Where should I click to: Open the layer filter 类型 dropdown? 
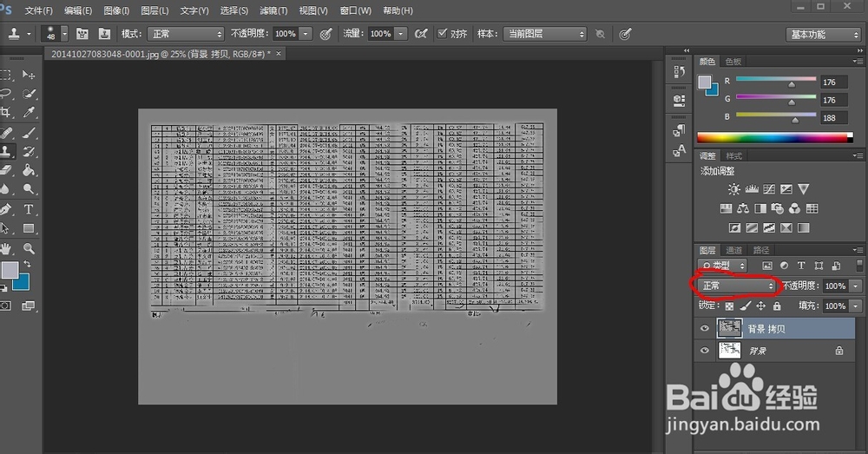722,266
